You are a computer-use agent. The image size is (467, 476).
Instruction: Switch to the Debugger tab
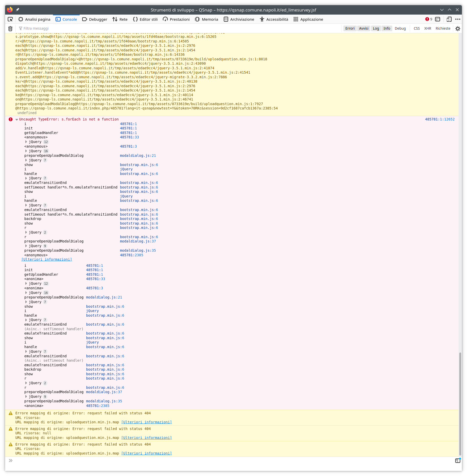(x=95, y=19)
